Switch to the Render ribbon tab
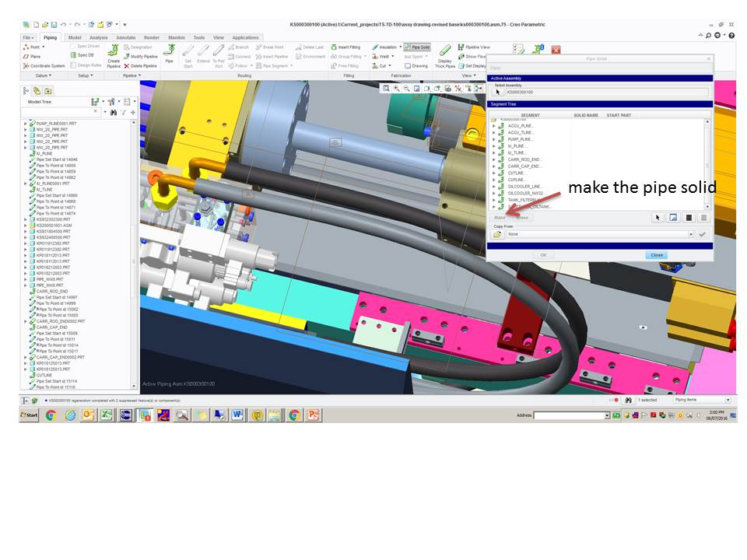This screenshot has width=747, height=560. tap(152, 37)
